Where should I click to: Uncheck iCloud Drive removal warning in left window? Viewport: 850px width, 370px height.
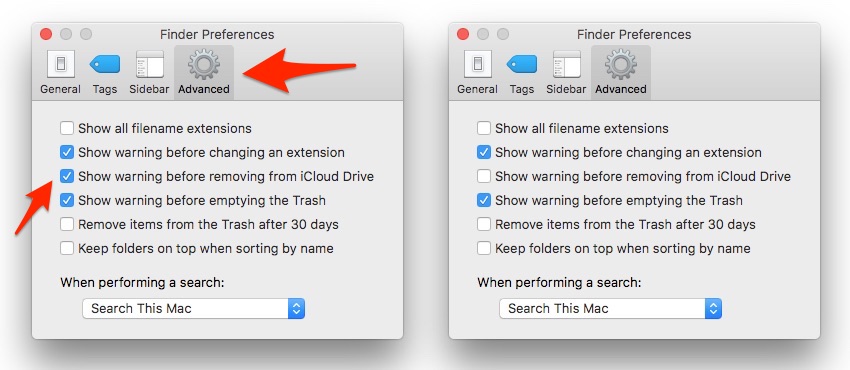(x=67, y=177)
